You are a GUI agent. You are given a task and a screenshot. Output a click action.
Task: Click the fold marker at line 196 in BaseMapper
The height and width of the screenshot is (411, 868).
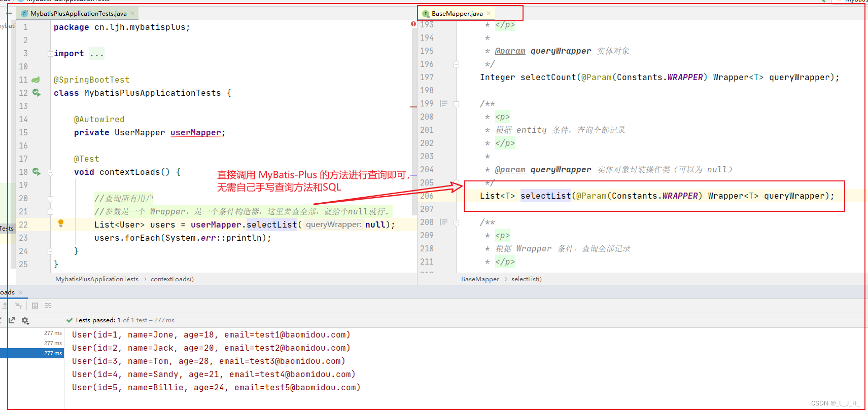click(456, 64)
